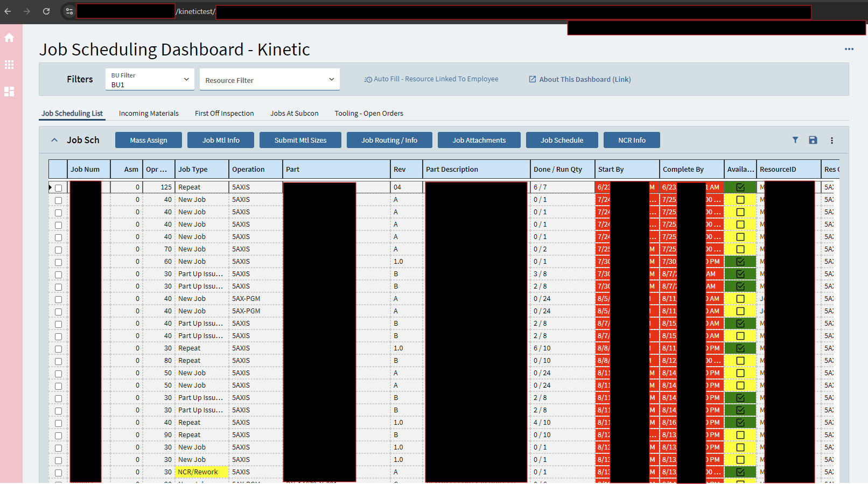The height and width of the screenshot is (484, 868).
Task: Run Auto Fill - Resource Linked To Employee
Action: click(x=431, y=79)
